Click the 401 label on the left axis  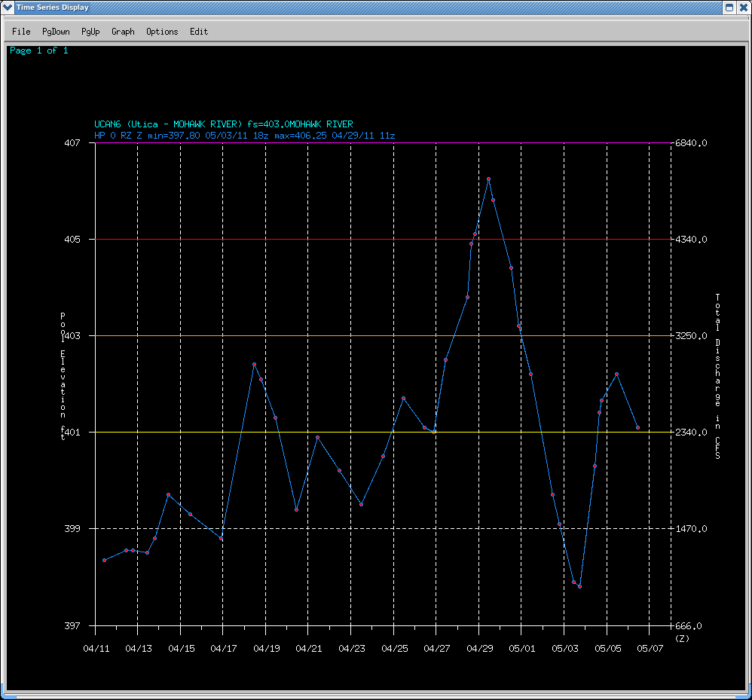[x=72, y=432]
